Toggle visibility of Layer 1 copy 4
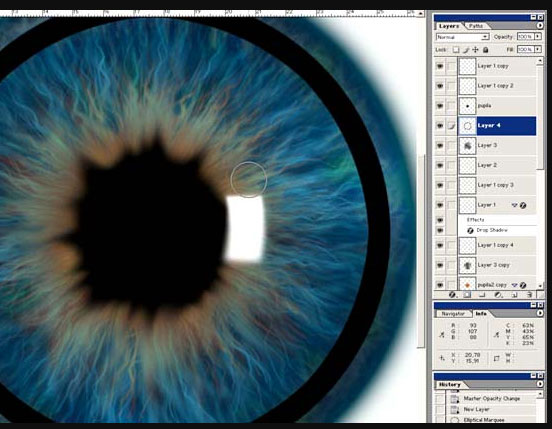The height and width of the screenshot is (429, 552). pos(440,245)
